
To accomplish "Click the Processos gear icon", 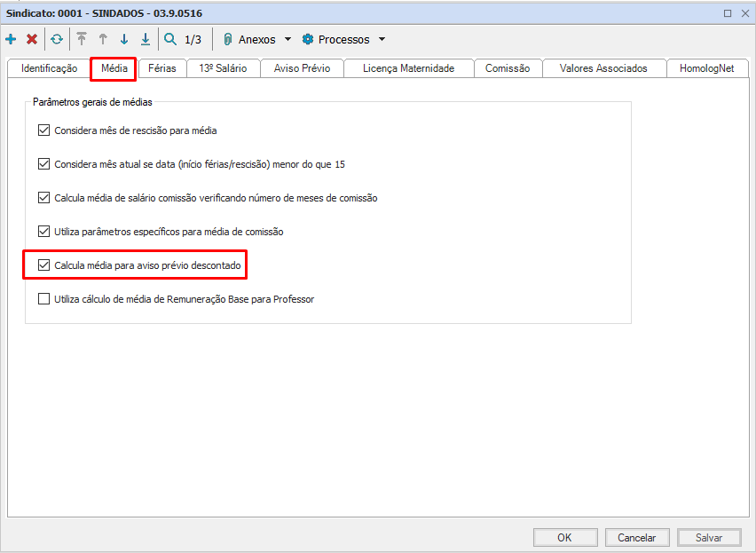I will click(x=308, y=39).
